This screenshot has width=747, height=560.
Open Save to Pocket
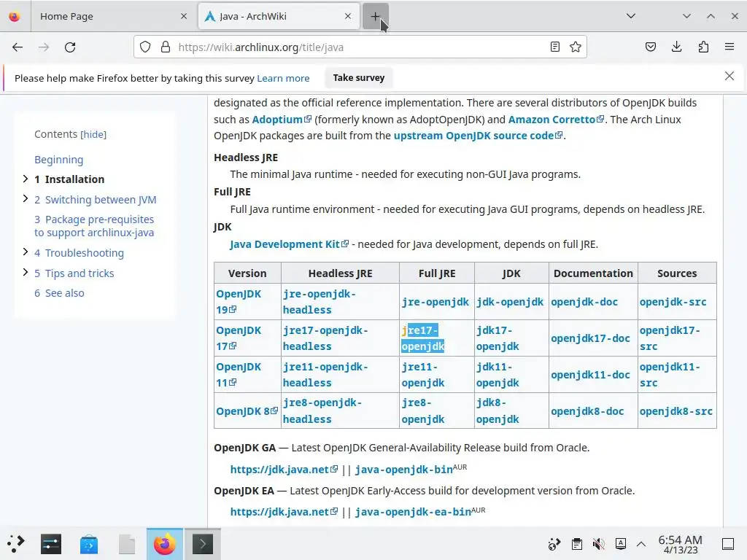(x=650, y=47)
